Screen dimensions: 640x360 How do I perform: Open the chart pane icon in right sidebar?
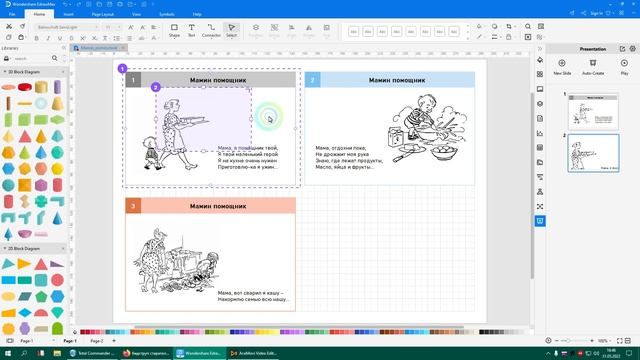click(x=540, y=133)
